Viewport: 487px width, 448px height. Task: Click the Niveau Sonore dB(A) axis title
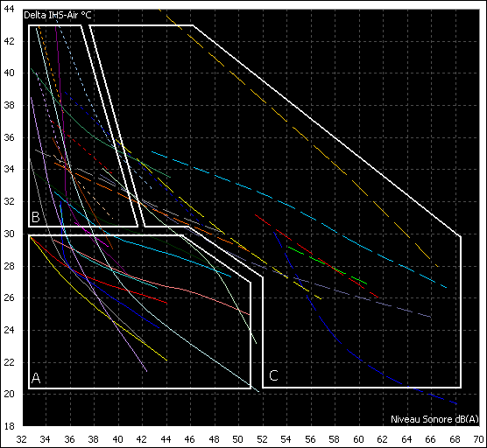pyautogui.click(x=434, y=419)
